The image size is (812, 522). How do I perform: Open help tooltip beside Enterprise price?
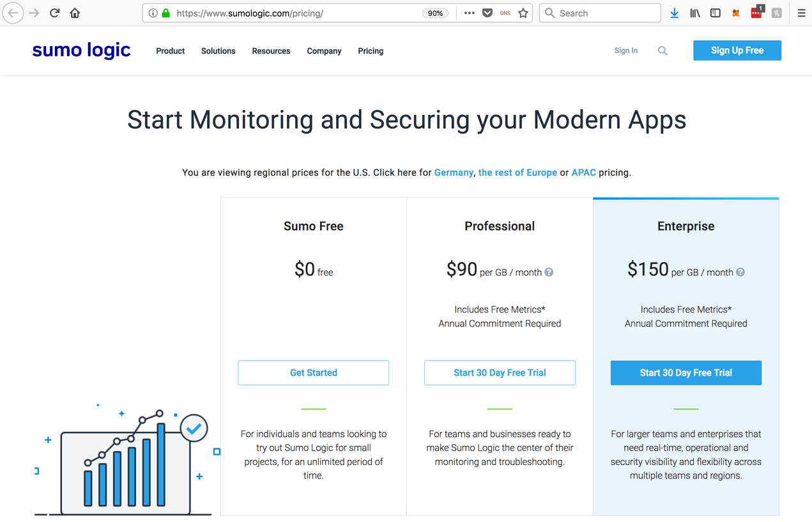click(740, 272)
